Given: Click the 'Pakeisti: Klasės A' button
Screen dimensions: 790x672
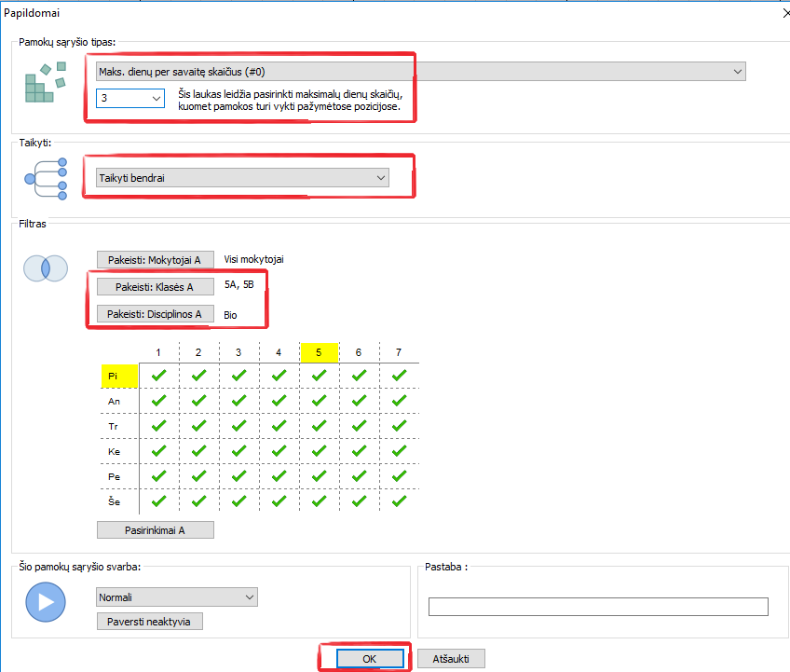Looking at the screenshot, I should 155,287.
